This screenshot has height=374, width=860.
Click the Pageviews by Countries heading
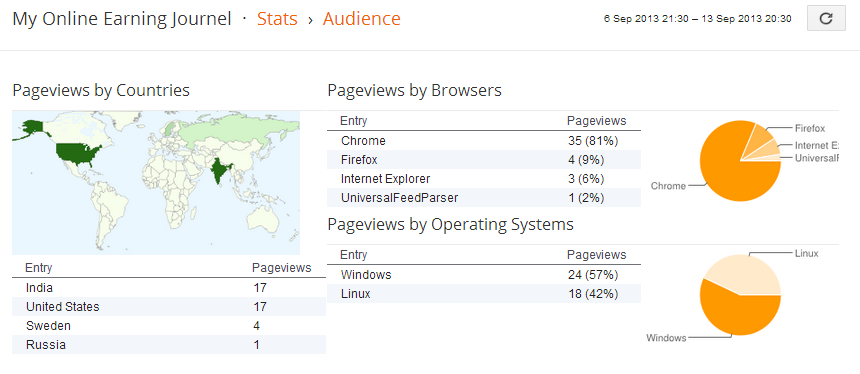(101, 90)
